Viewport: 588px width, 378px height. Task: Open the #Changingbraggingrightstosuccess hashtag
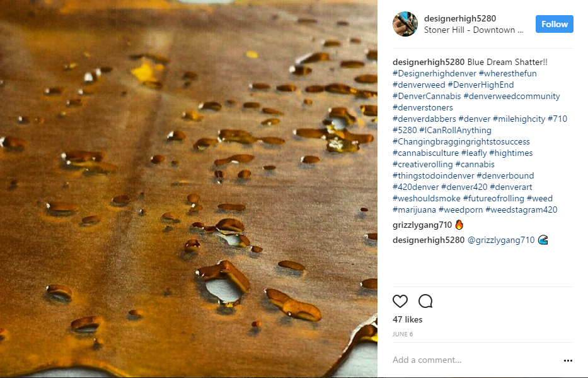point(461,141)
